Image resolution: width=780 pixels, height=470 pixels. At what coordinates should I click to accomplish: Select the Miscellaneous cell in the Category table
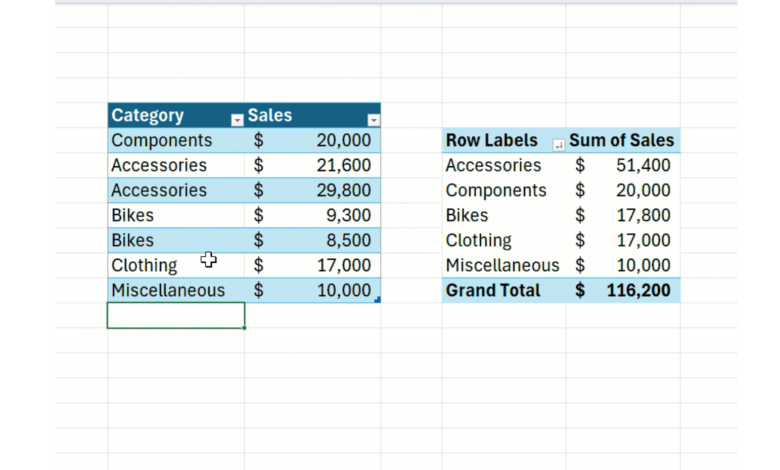coord(176,290)
